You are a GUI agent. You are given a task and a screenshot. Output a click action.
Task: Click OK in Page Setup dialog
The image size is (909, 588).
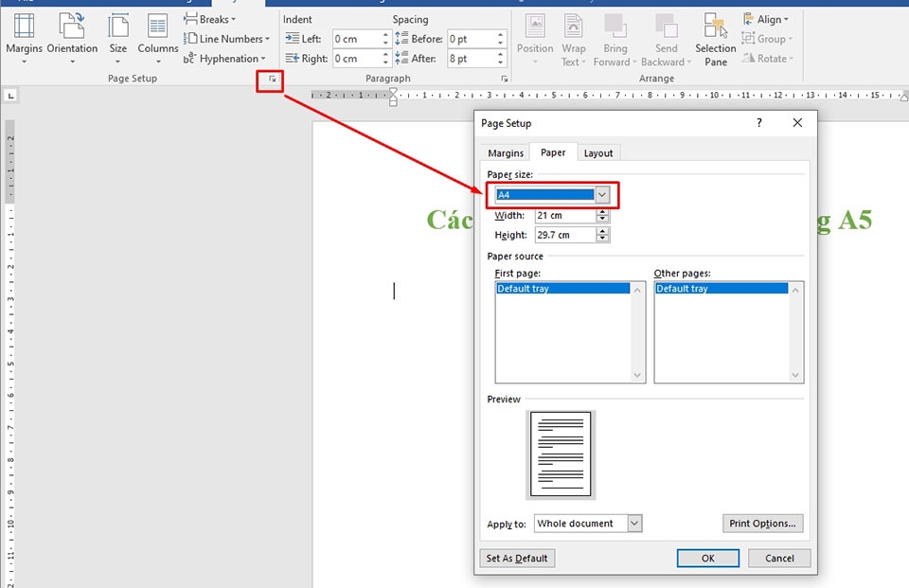click(707, 559)
